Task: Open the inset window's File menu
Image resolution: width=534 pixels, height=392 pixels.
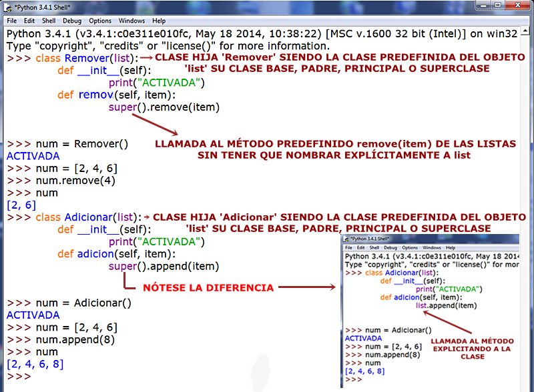Action: (348, 247)
